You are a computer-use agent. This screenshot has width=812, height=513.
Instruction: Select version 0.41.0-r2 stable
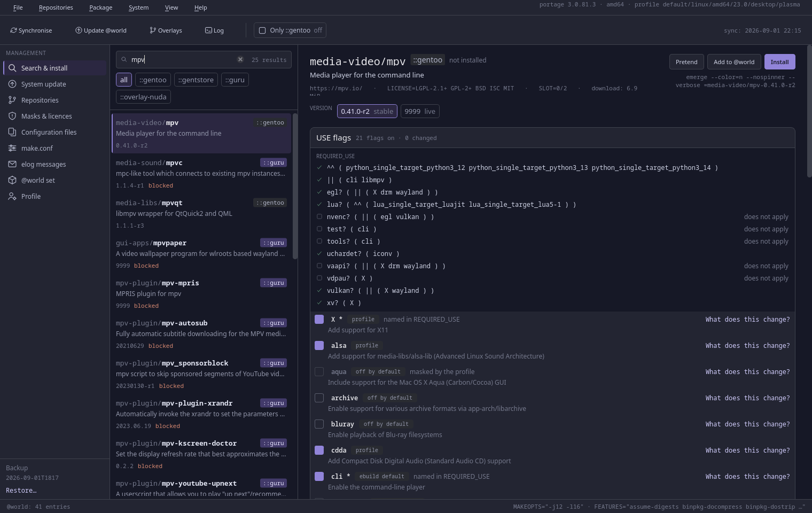tap(367, 111)
